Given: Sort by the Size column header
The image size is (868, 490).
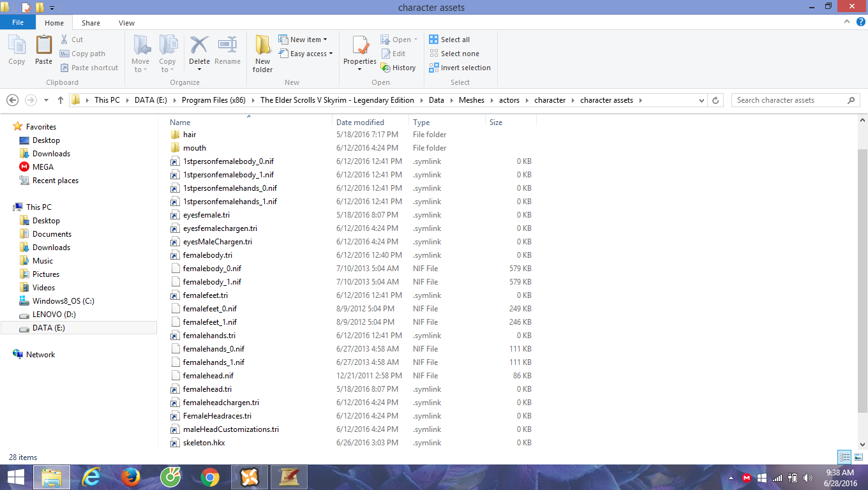Looking at the screenshot, I should [511, 122].
